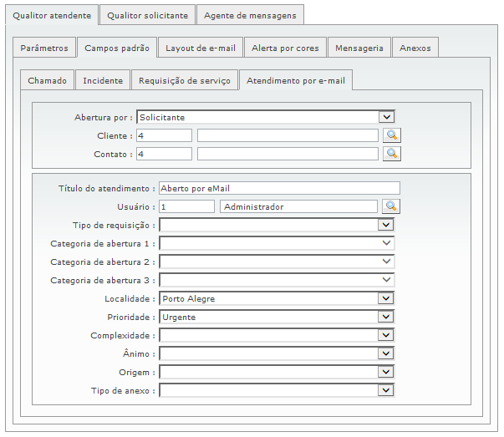Open the Agente de mensagens tab
Viewport: 504px width, 437px height.
(250, 15)
